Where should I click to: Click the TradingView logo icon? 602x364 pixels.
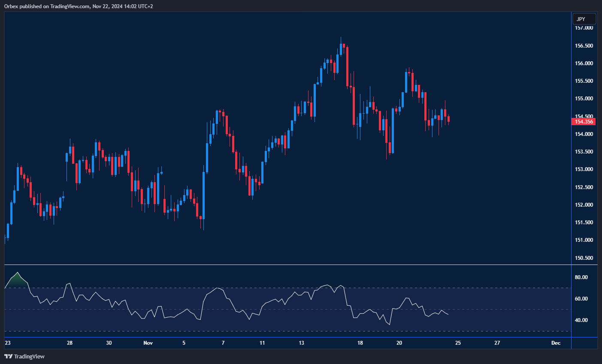[8, 356]
